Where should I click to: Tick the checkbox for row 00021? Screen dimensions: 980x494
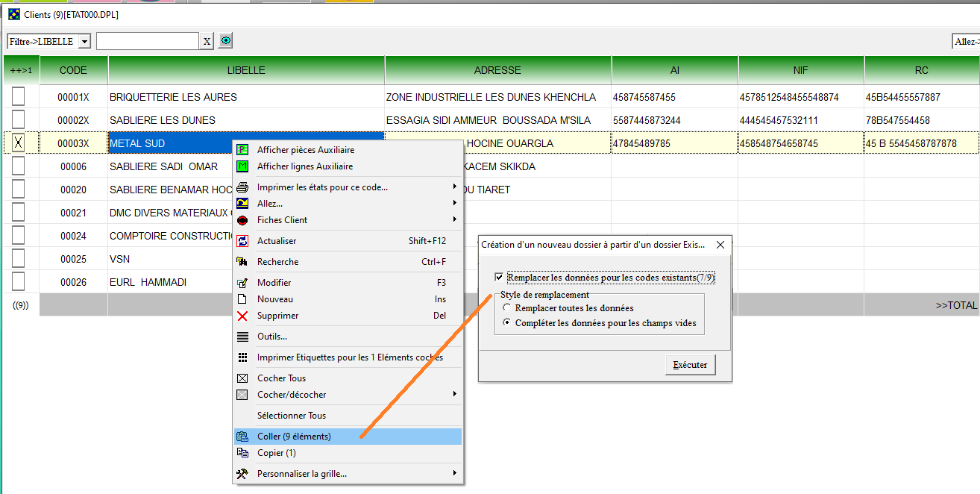[19, 213]
